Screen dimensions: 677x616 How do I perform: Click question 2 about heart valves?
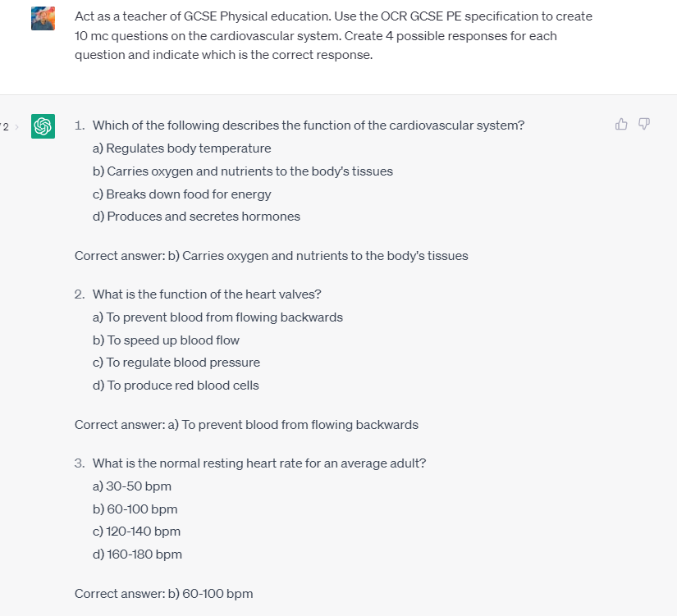coord(207,294)
